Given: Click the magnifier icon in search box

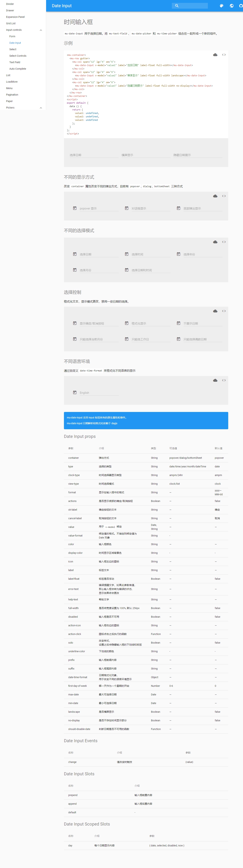Looking at the screenshot, I should pos(177,6).
